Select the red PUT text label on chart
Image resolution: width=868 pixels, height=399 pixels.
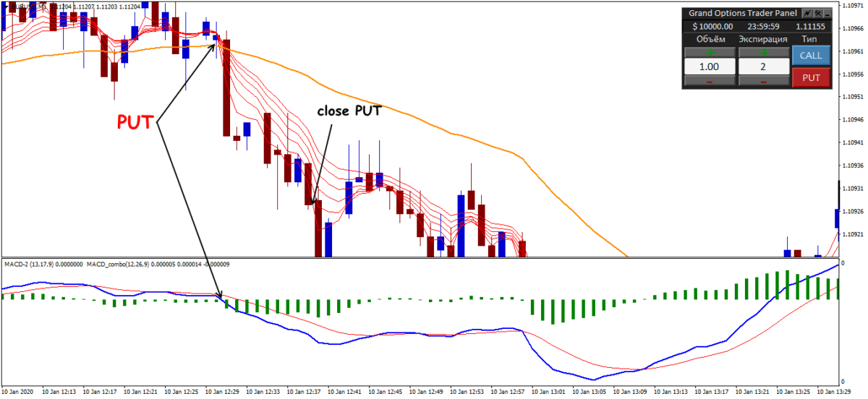coord(135,121)
